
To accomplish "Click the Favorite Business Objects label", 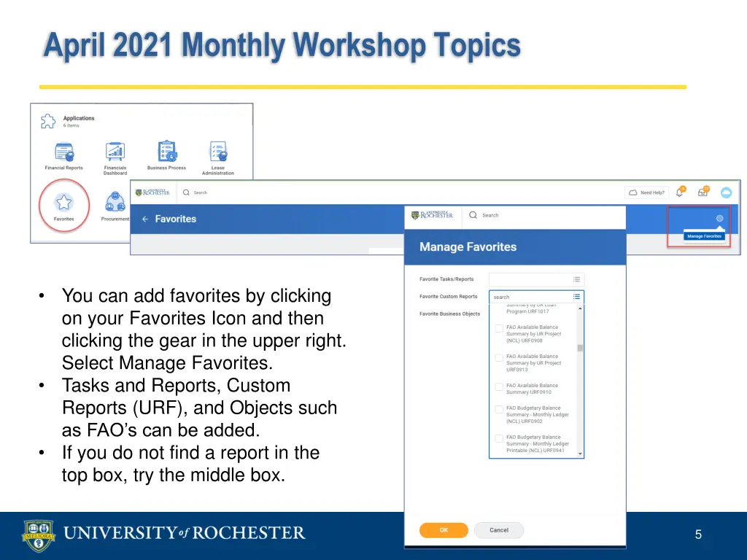I will (x=449, y=314).
